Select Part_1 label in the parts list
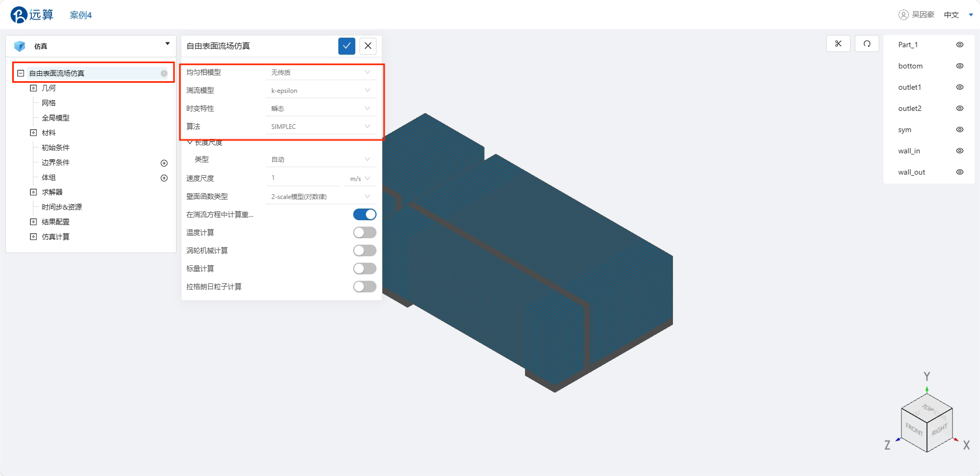Viewport: 980px width, 476px height. pos(908,45)
